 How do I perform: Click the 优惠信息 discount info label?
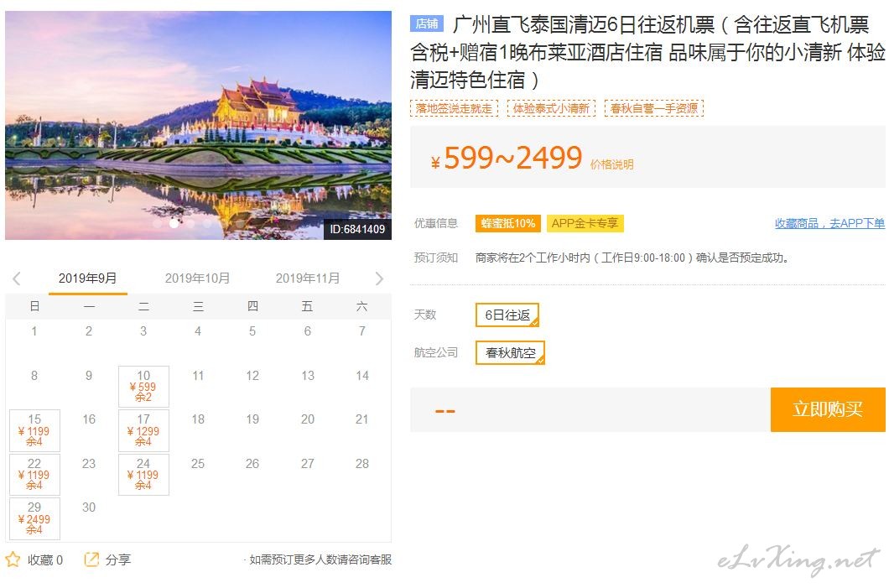pyautogui.click(x=435, y=223)
